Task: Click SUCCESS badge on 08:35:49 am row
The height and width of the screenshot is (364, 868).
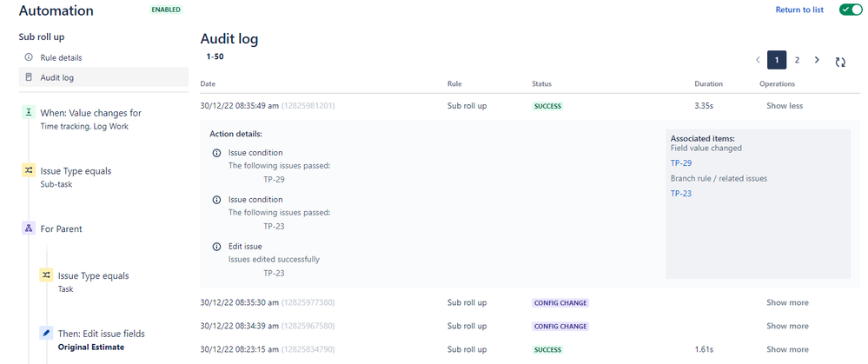Action: (547, 106)
